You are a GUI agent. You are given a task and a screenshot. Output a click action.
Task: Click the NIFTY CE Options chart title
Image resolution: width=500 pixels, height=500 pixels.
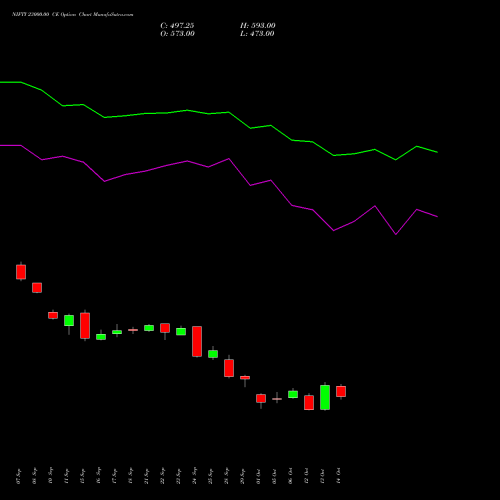point(73,14)
